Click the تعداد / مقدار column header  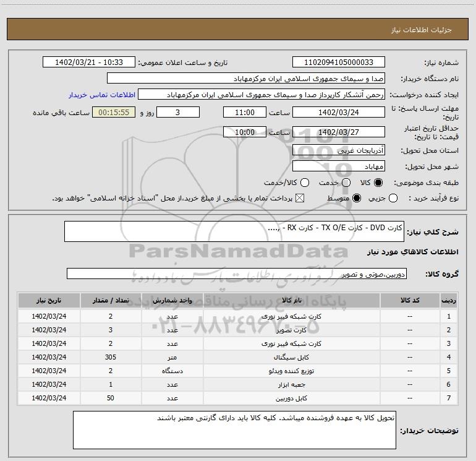pyautogui.click(x=111, y=301)
